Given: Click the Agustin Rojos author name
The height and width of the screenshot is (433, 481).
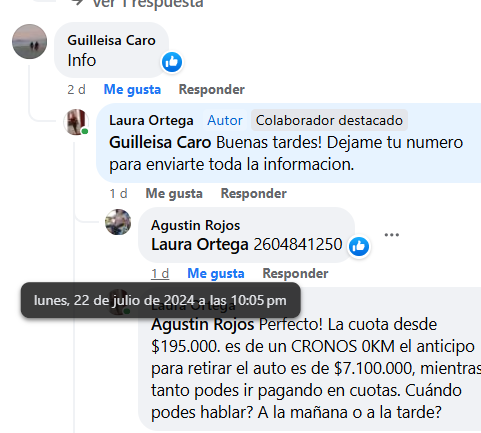Looking at the screenshot, I should 196,225.
